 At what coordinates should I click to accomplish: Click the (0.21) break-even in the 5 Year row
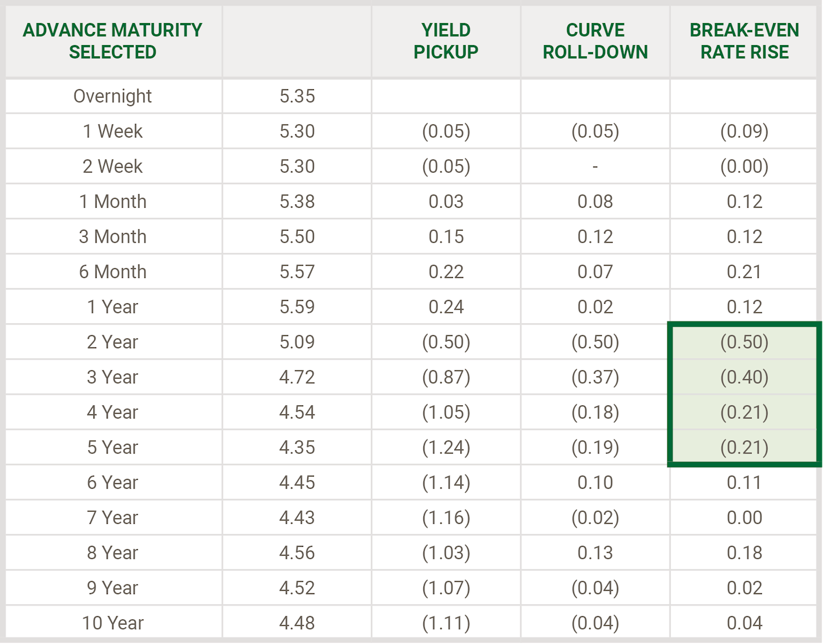tap(744, 448)
